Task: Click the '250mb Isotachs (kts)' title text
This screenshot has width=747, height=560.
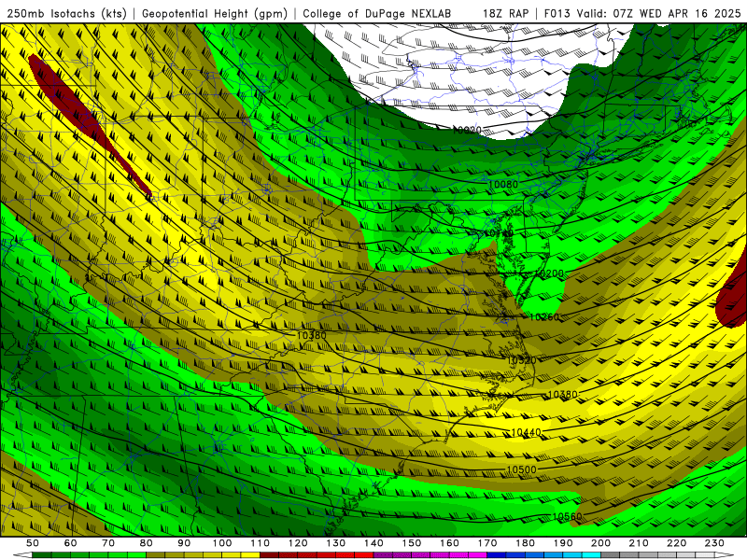Action: click(67, 13)
